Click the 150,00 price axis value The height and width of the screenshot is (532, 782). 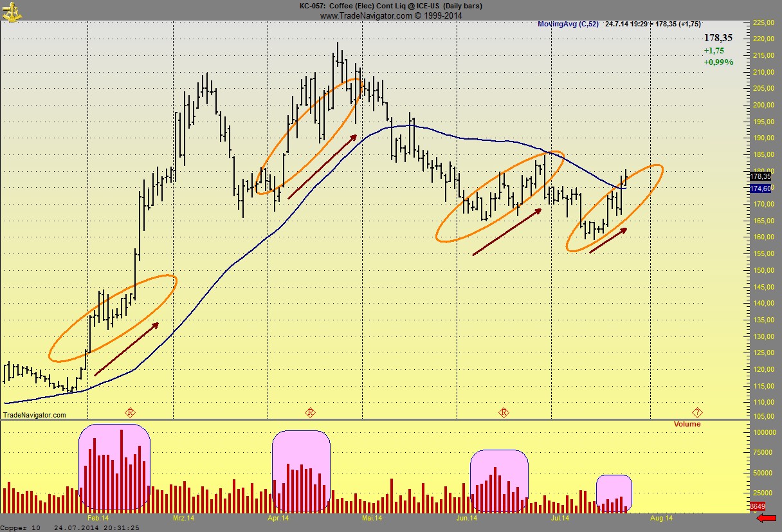coord(762,270)
